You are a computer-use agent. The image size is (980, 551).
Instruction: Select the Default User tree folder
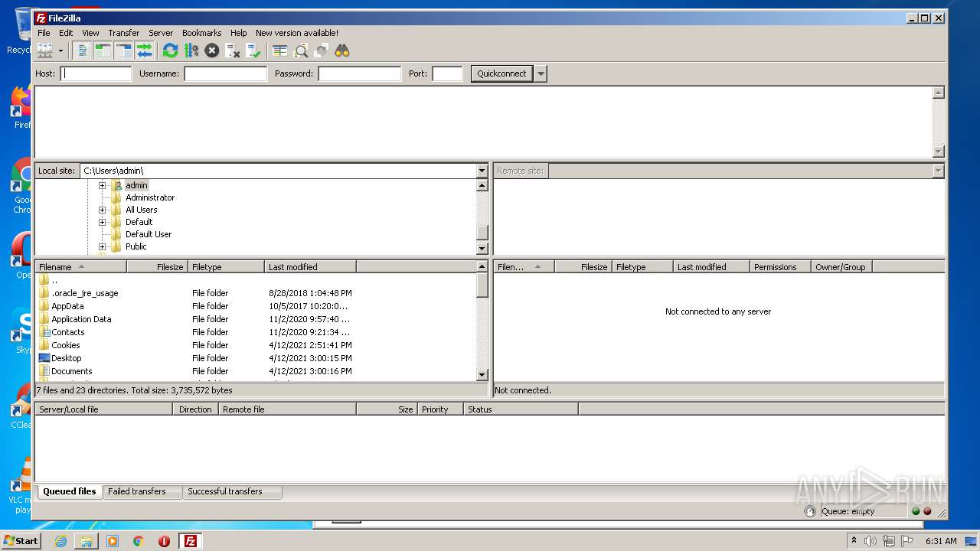149,234
